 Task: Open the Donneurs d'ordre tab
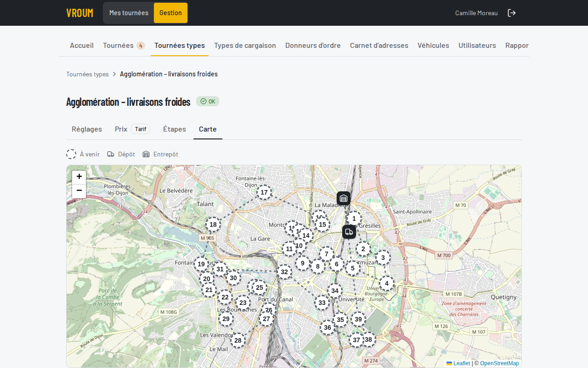tap(313, 45)
